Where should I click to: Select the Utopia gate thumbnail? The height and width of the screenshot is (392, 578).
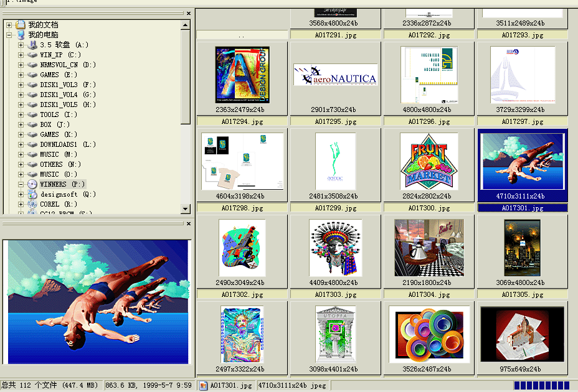click(336, 335)
